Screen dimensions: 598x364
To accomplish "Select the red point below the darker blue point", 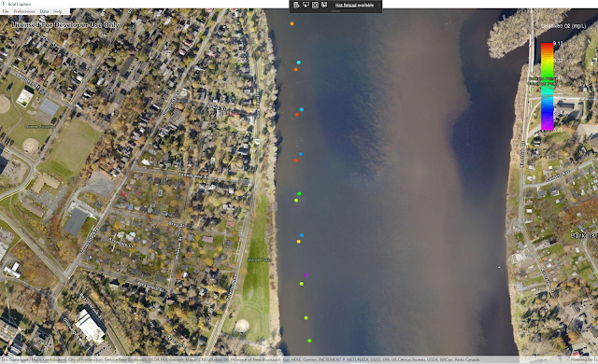I will pos(296,161).
